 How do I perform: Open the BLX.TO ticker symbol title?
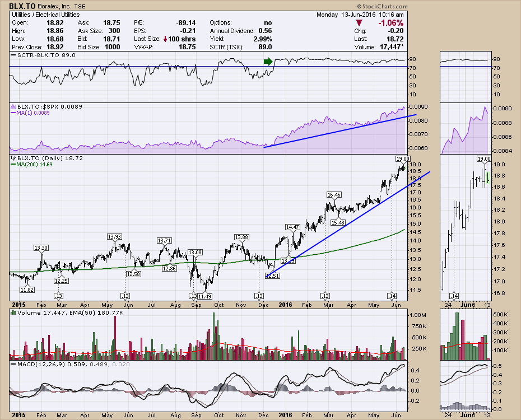click(x=23, y=5)
